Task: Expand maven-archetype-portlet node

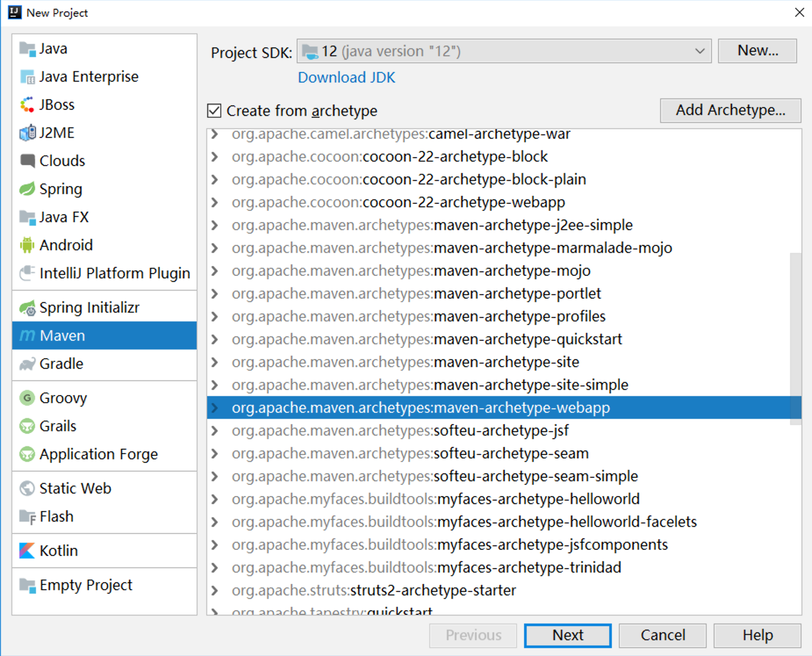Action: click(x=215, y=294)
